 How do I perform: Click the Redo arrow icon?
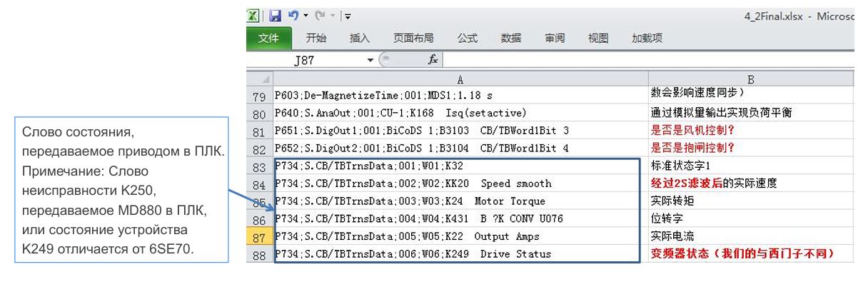[x=320, y=16]
